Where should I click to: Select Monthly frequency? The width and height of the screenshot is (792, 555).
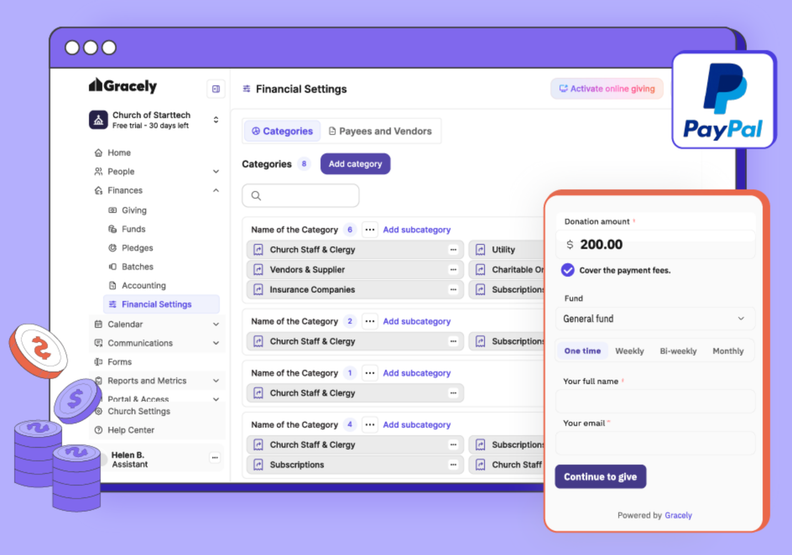[x=728, y=351]
